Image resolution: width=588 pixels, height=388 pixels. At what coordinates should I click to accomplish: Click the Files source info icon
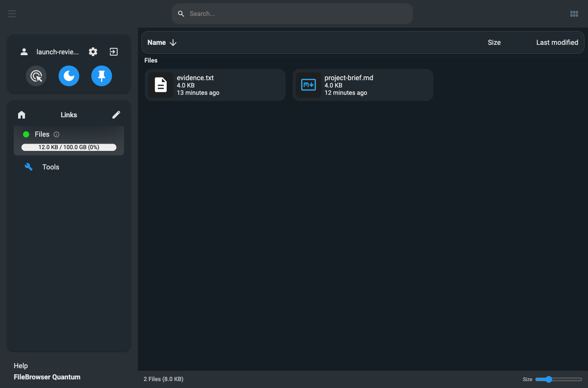[56, 135]
